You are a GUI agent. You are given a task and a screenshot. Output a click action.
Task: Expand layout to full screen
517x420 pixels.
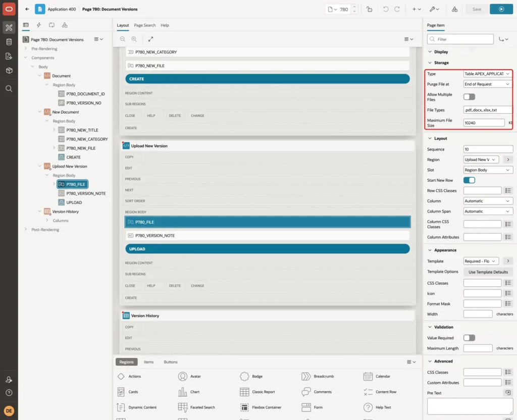tap(150, 39)
